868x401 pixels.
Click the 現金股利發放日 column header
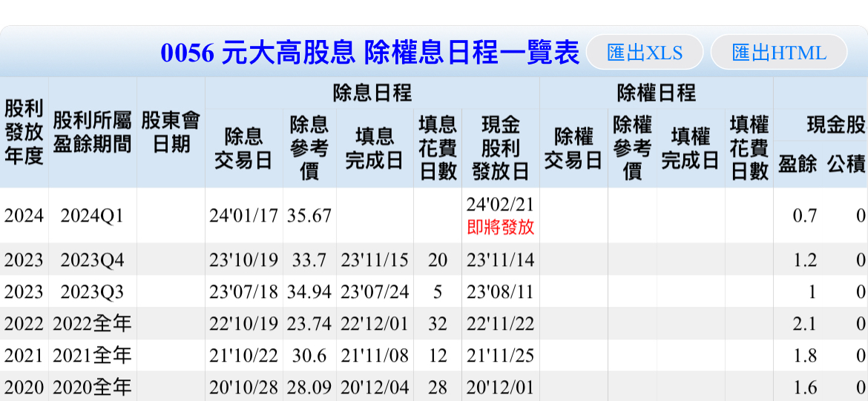click(x=500, y=148)
